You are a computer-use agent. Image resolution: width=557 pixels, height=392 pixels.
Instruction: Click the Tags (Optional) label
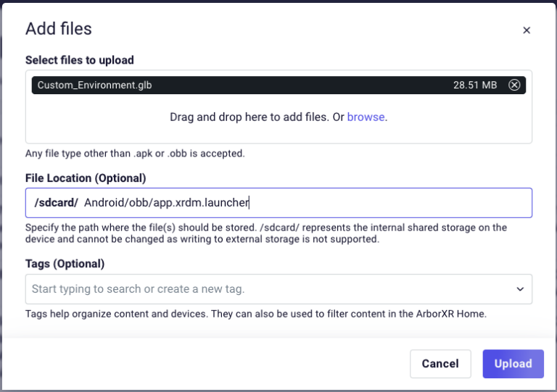(x=65, y=263)
